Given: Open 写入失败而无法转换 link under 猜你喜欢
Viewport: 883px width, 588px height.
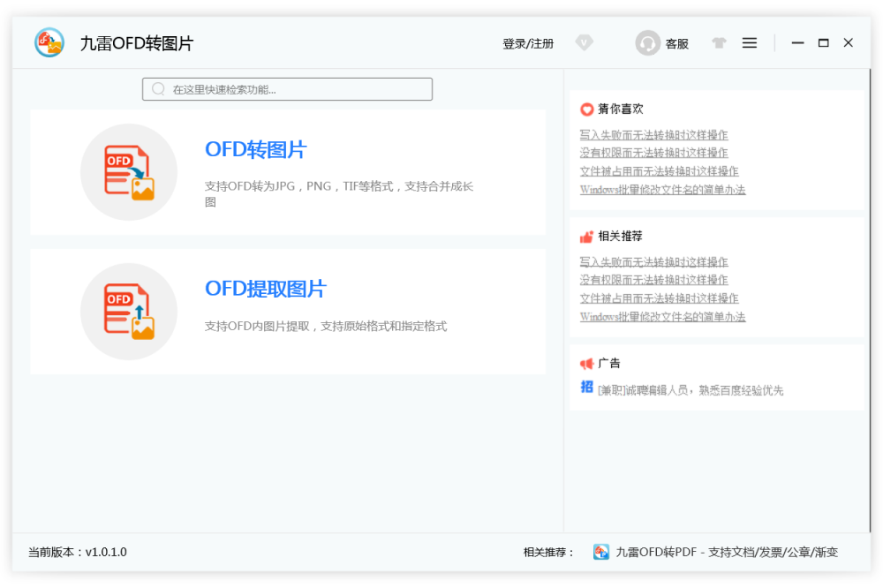Looking at the screenshot, I should 653,134.
